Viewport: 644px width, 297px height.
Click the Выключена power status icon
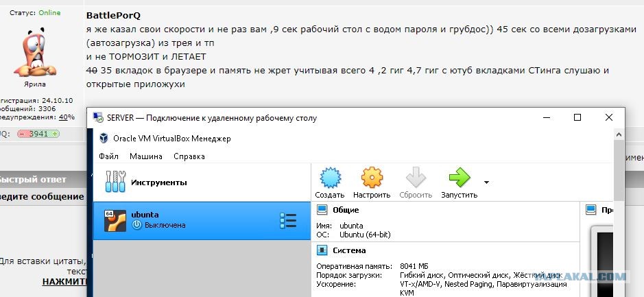tap(136, 225)
